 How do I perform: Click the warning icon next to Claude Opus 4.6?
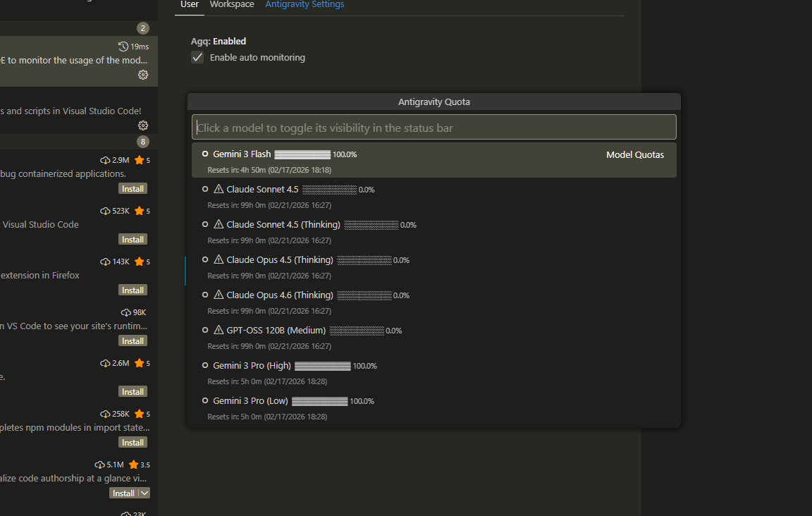tap(219, 295)
